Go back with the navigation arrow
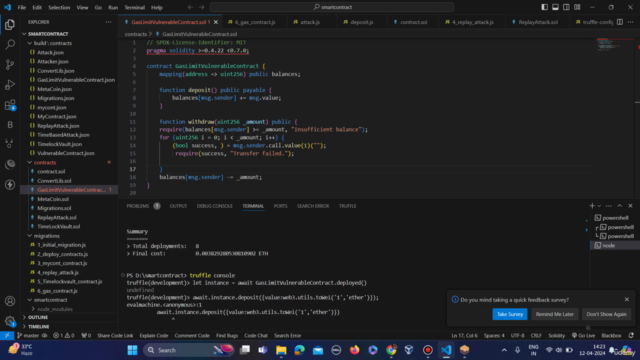 pos(190,7)
